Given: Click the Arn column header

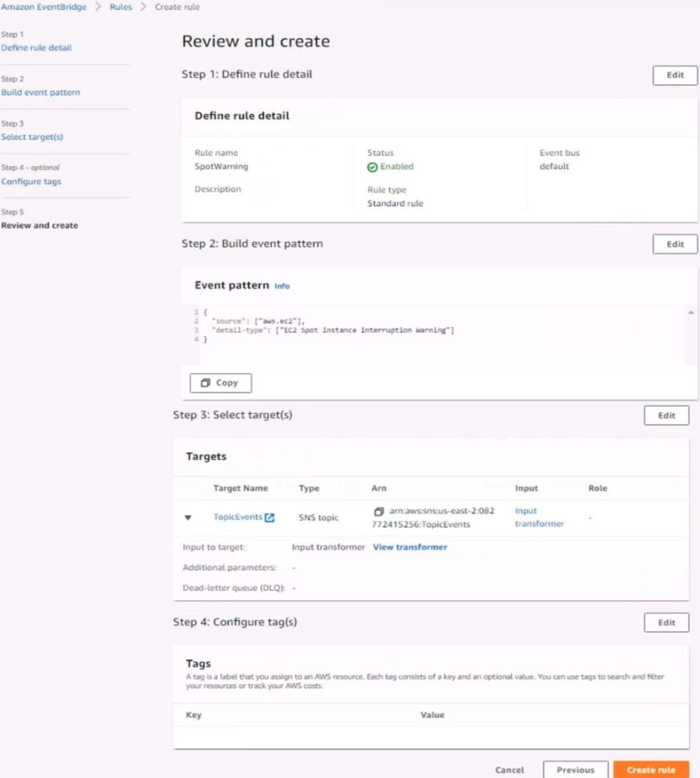Looking at the screenshot, I should [379, 488].
